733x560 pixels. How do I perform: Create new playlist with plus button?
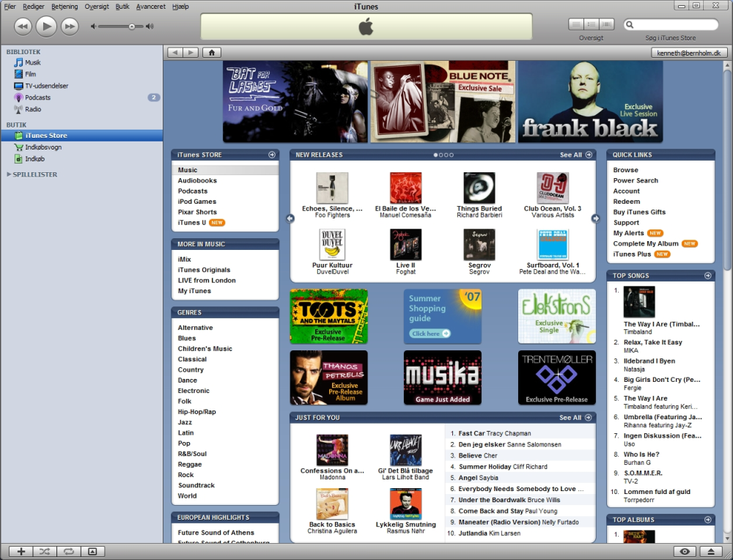pos(21,552)
